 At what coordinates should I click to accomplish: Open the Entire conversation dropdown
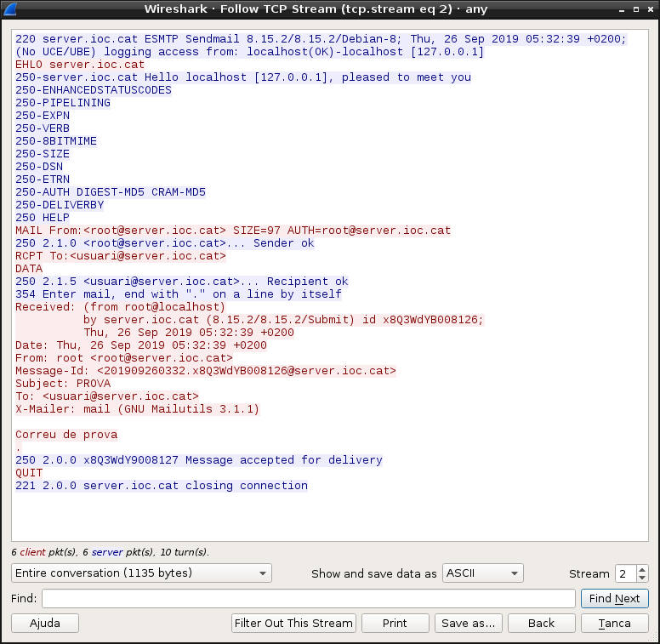coord(141,573)
